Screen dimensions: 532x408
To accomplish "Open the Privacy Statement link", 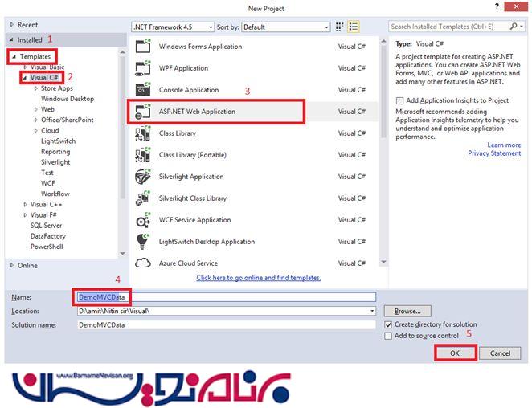I will point(494,153).
